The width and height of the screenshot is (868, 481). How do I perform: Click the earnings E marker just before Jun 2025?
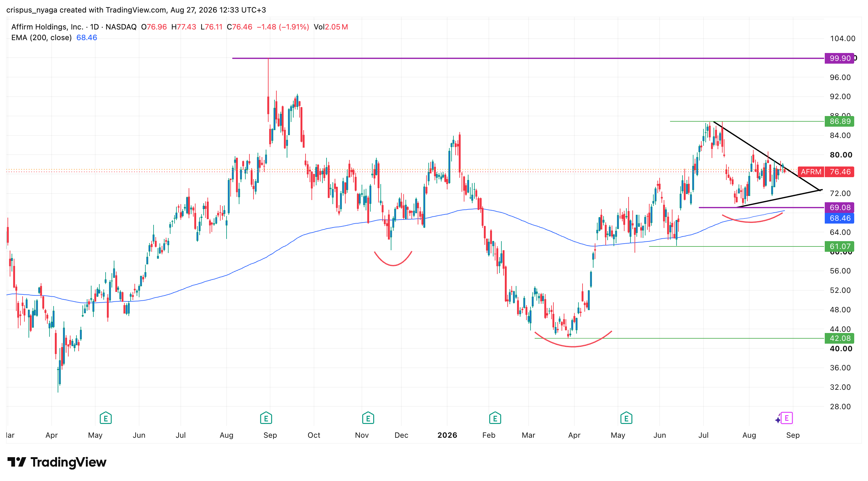106,418
